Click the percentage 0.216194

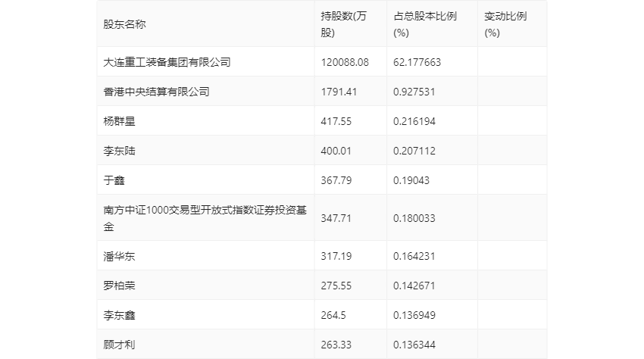(414, 121)
